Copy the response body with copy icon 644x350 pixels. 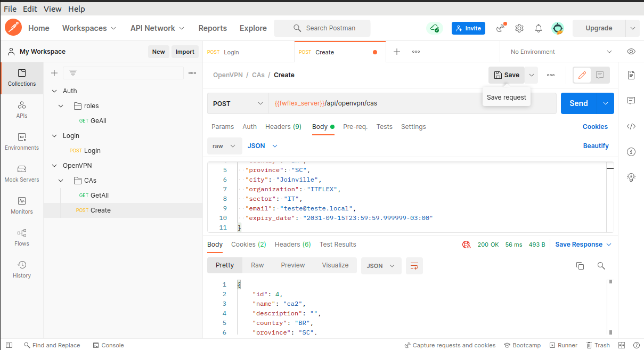coord(580,266)
